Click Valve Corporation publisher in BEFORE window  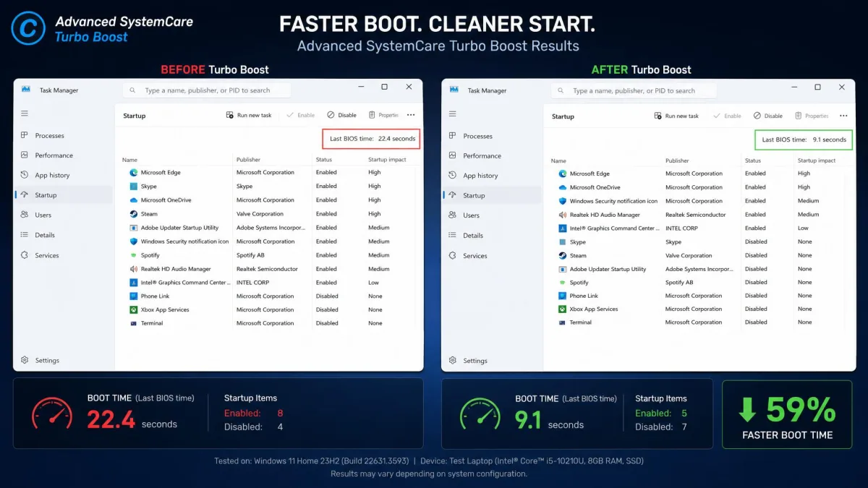pos(260,214)
